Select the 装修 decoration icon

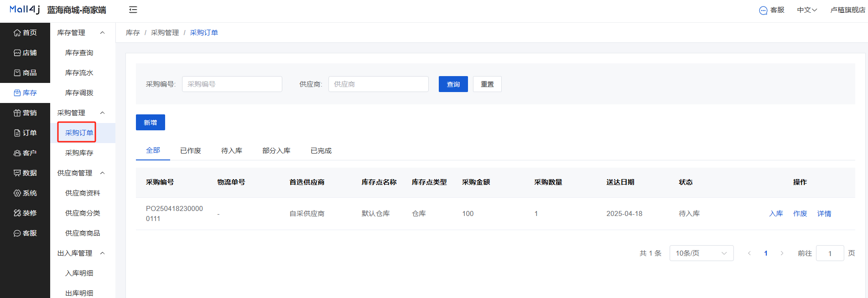[17, 213]
